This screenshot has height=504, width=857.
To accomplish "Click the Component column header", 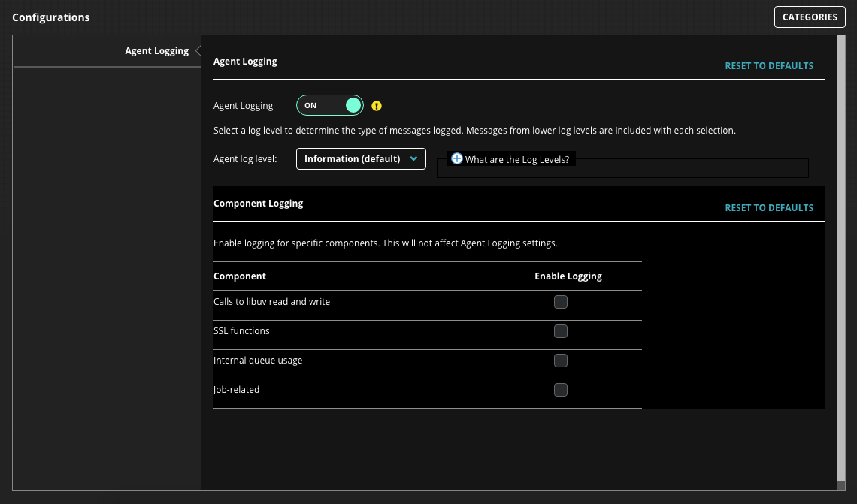I will pyautogui.click(x=239, y=276).
